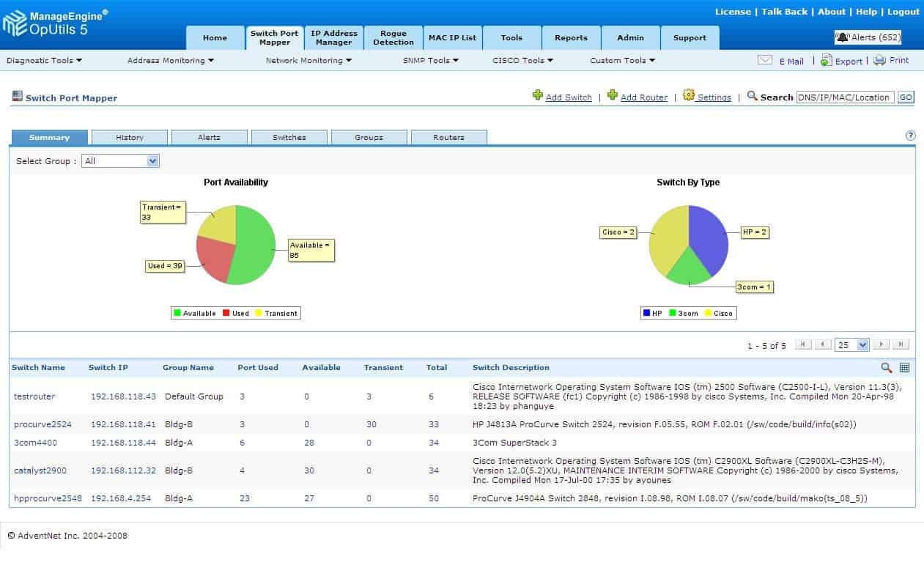The height and width of the screenshot is (576, 924).
Task: Open the Home tab
Action: point(215,38)
